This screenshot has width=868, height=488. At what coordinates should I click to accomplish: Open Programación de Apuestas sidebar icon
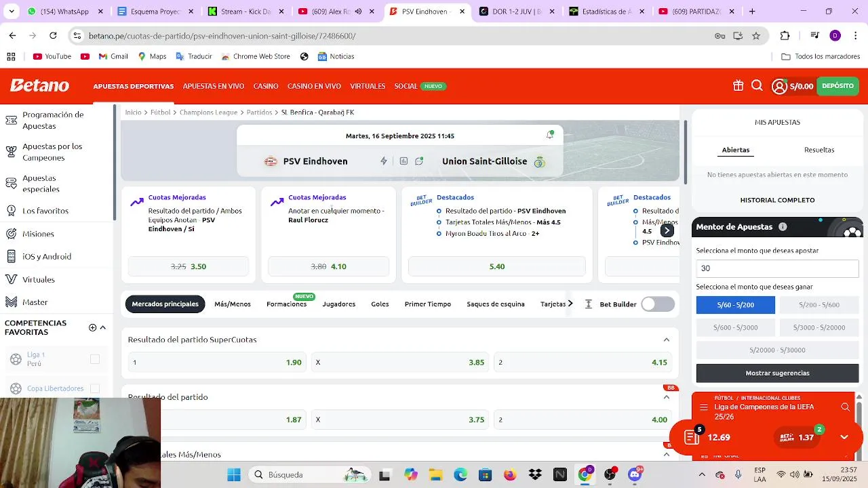pos(11,120)
